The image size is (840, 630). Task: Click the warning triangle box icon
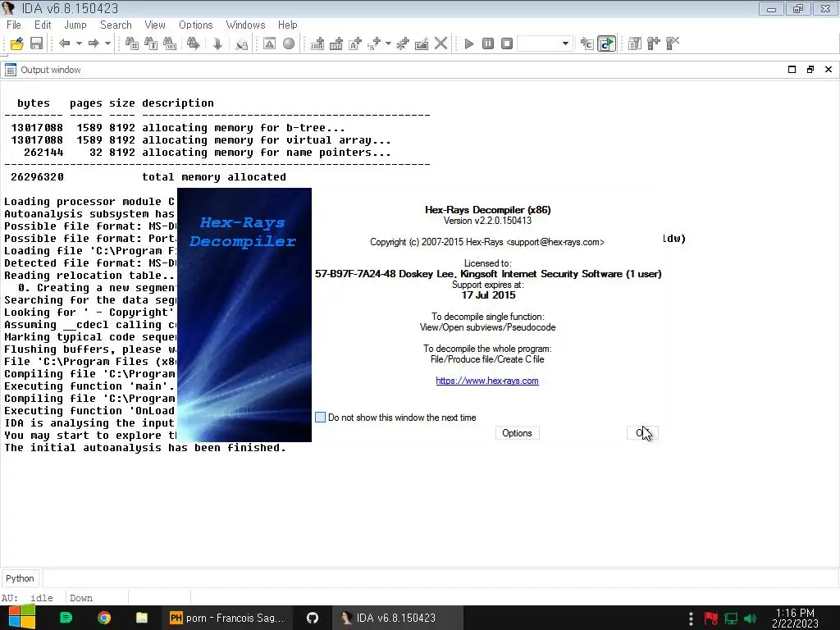[269, 43]
